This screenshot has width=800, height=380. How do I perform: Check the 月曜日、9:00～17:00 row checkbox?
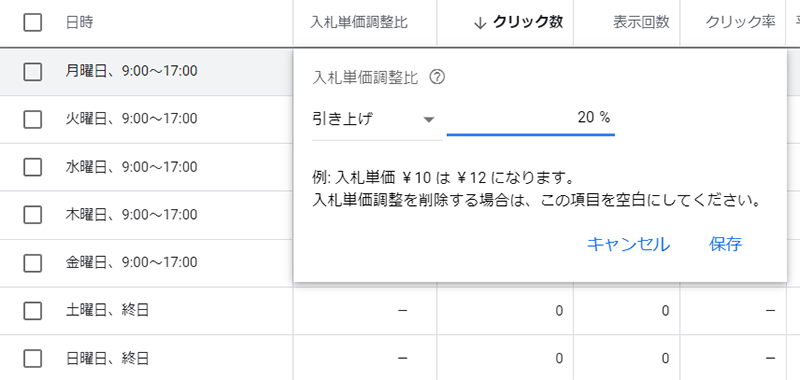pyautogui.click(x=33, y=71)
